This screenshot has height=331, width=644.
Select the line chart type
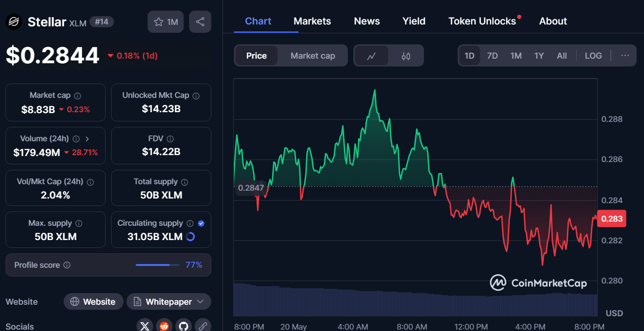[371, 56]
